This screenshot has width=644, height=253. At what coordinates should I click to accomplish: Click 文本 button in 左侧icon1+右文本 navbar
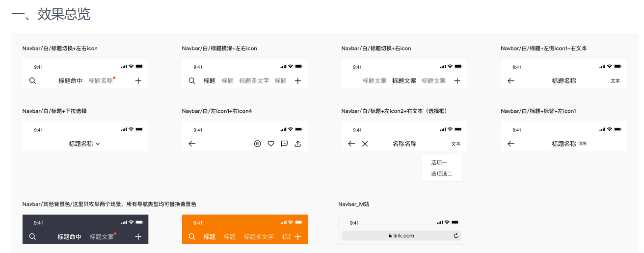tap(616, 81)
